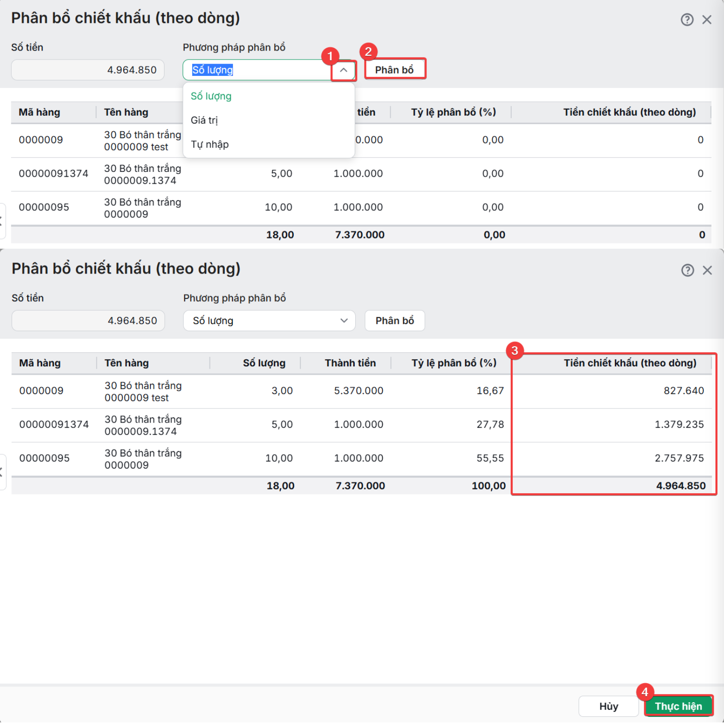Click the highlighted Số lượng text in combo box

coord(212,70)
